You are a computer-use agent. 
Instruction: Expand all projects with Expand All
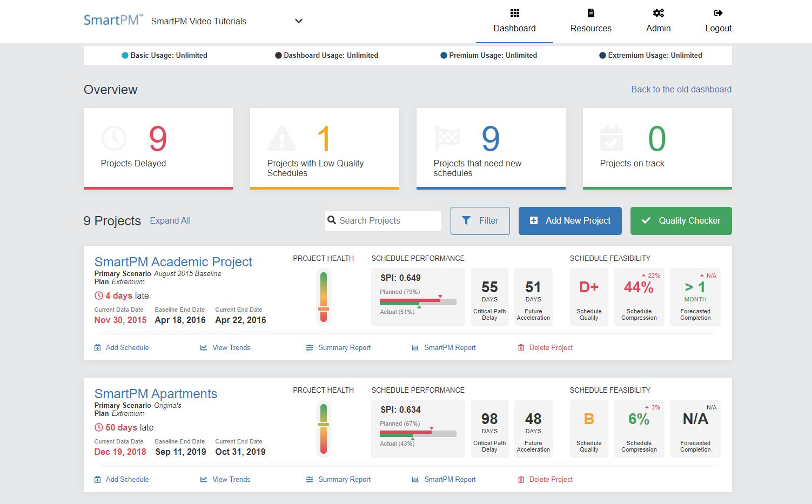pyautogui.click(x=170, y=220)
